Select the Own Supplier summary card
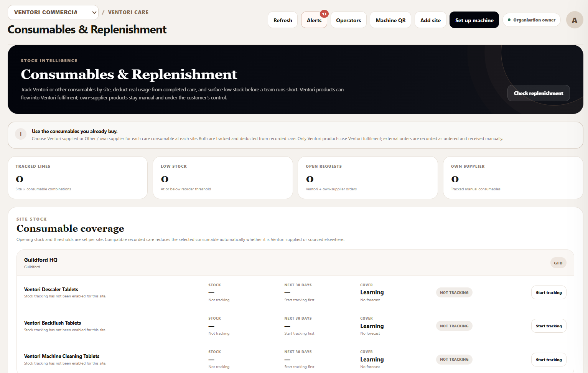Screen dimensions: 588x373 click(x=513, y=178)
